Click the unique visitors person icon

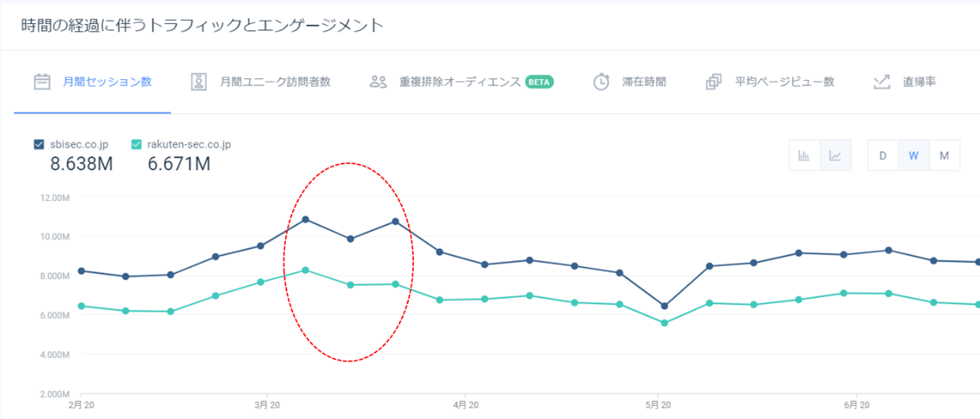(199, 81)
